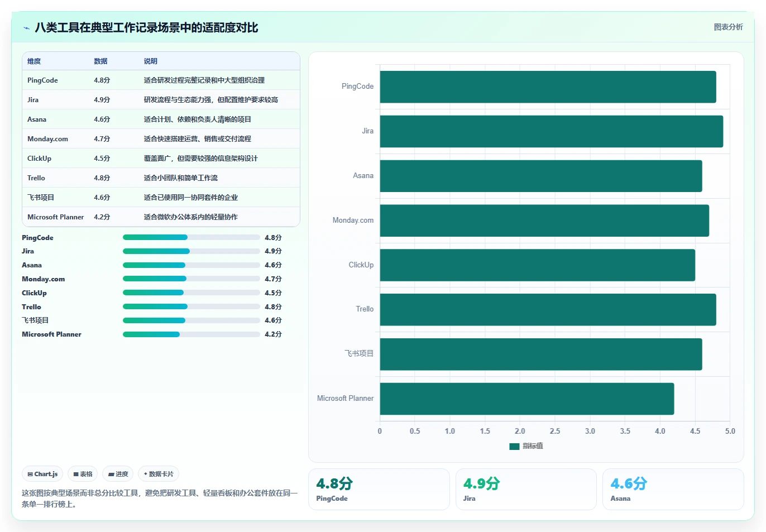Select the 进度 tag
Viewport: 766px width, 532px height.
[x=118, y=474]
